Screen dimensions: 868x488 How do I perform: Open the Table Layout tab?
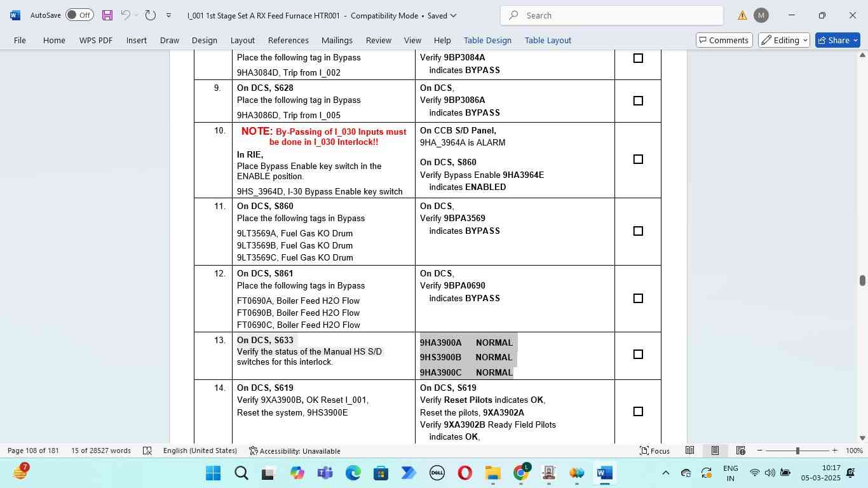click(x=548, y=40)
